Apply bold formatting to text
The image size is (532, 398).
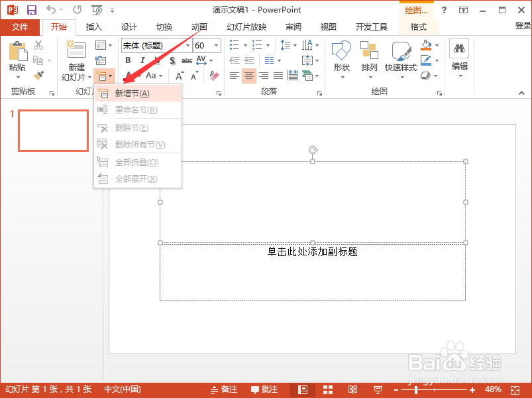(x=128, y=60)
